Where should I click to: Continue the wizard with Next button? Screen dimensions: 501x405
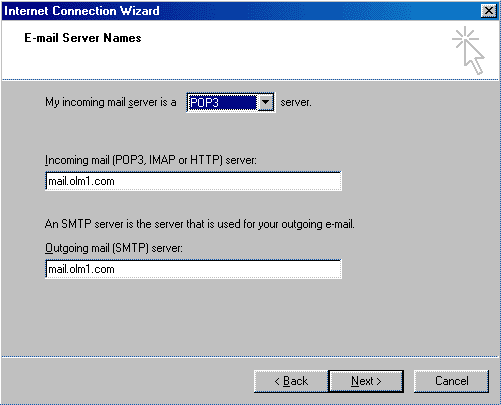[366, 381]
